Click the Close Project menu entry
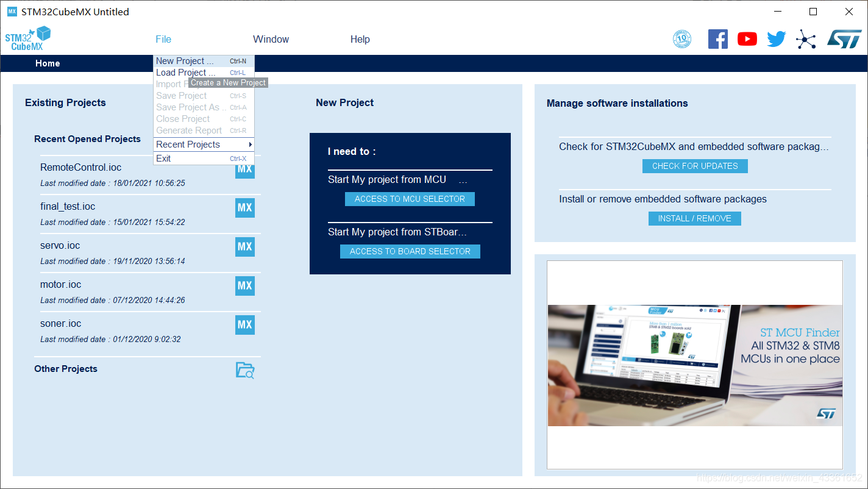The width and height of the screenshot is (868, 489). (x=204, y=119)
